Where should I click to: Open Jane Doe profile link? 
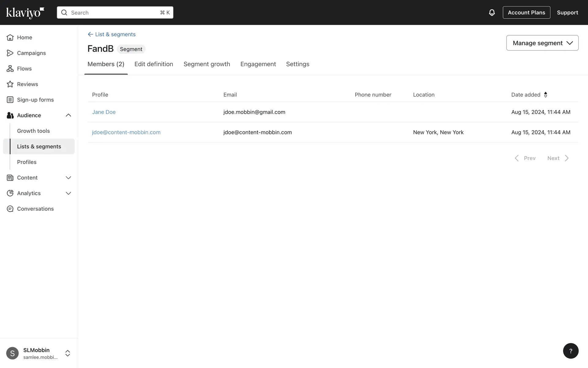(x=104, y=112)
